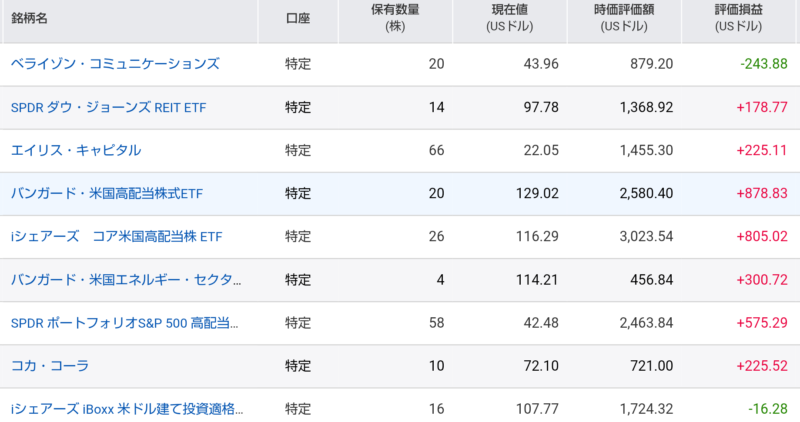Viewport: 800px width, 422px height.
Task: Open SPDR ポートフォリオS&P 500 高配当 link
Action: 124,323
